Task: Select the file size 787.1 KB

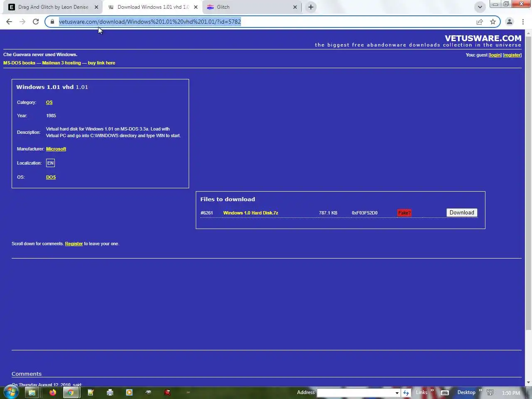Action: click(328, 213)
